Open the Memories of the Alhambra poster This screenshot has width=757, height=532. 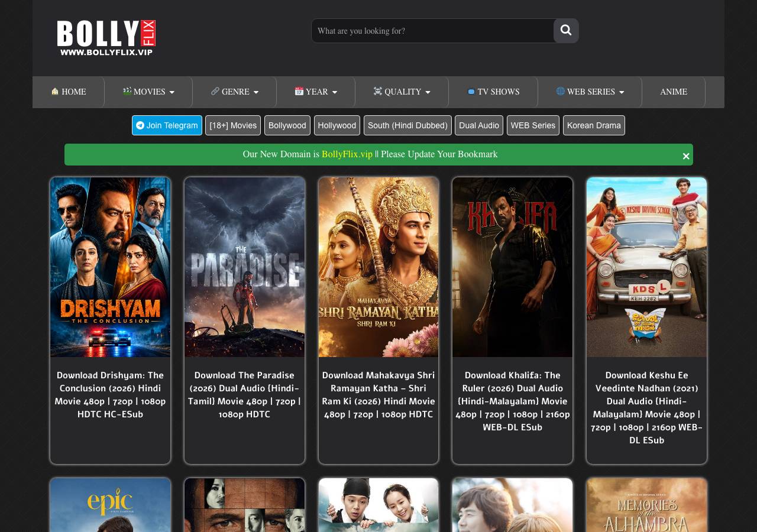click(646, 505)
